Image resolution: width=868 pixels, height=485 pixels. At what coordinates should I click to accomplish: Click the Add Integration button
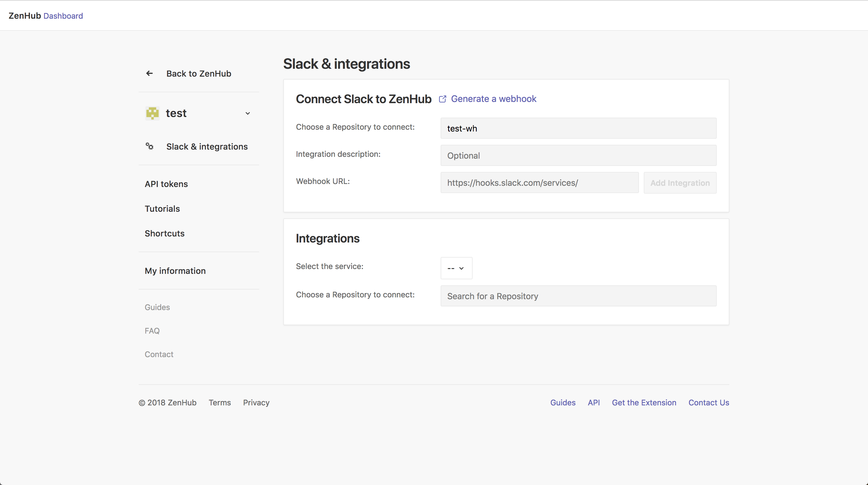(x=680, y=183)
